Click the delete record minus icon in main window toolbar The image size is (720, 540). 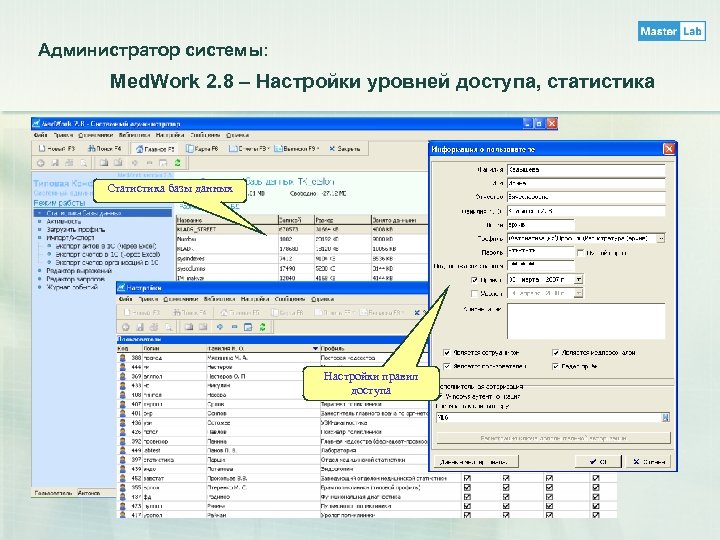point(149,163)
